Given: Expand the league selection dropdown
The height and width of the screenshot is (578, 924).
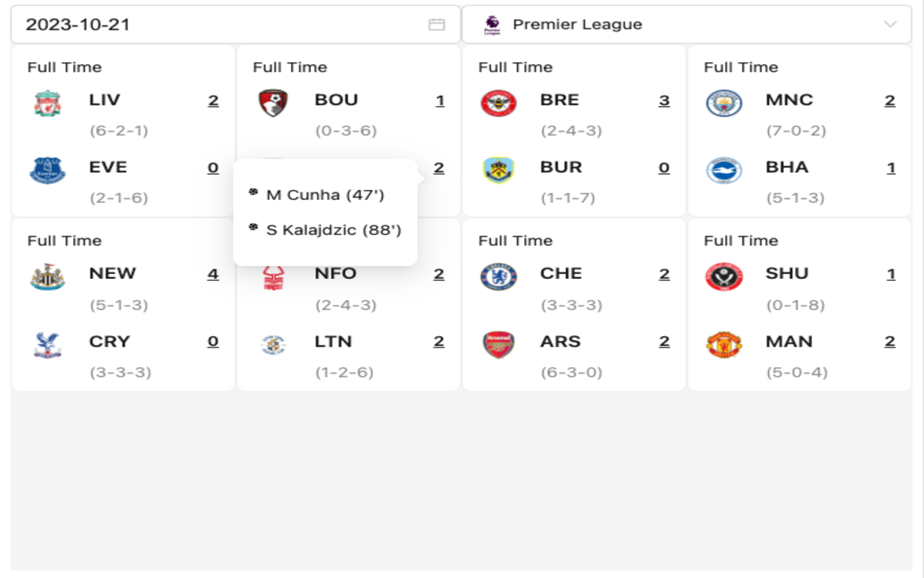Looking at the screenshot, I should pyautogui.click(x=889, y=23).
